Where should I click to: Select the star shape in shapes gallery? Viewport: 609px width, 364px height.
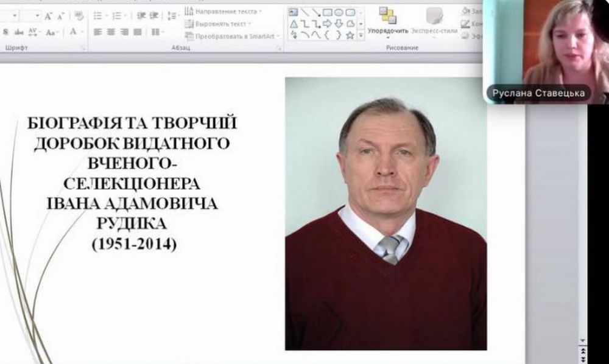click(350, 35)
